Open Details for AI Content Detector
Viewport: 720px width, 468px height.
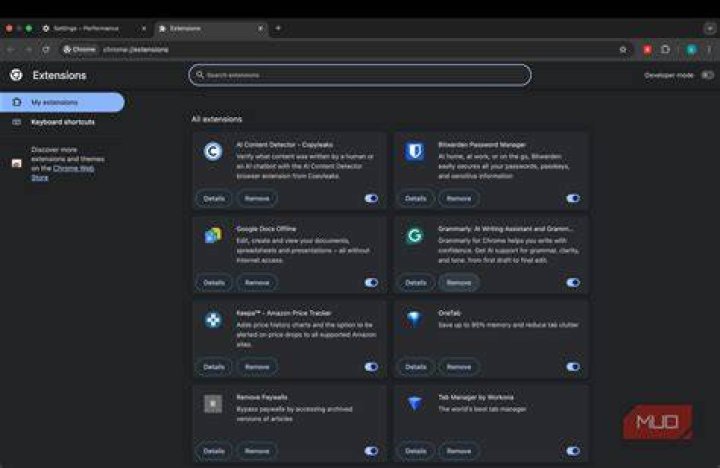pyautogui.click(x=214, y=198)
